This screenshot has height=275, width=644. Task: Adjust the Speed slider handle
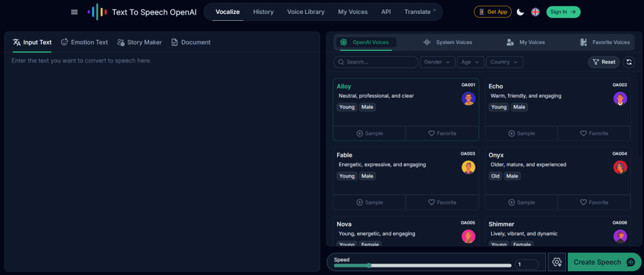coord(369,266)
